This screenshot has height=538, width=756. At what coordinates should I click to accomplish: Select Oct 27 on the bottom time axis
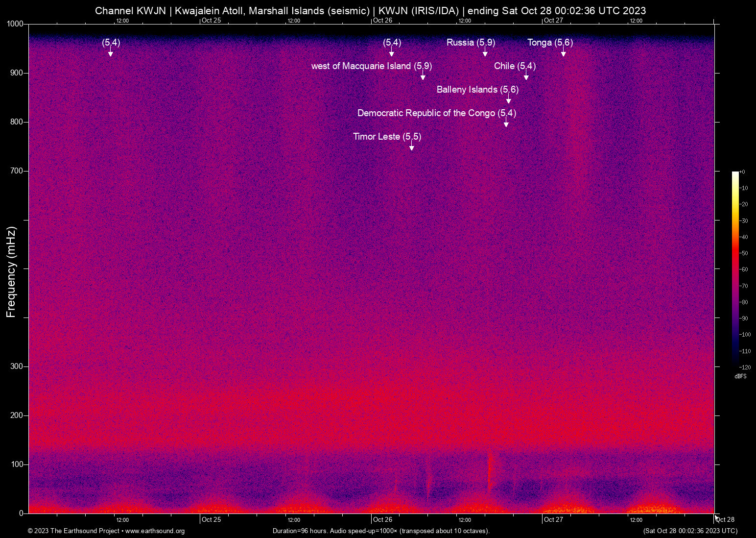click(553, 519)
